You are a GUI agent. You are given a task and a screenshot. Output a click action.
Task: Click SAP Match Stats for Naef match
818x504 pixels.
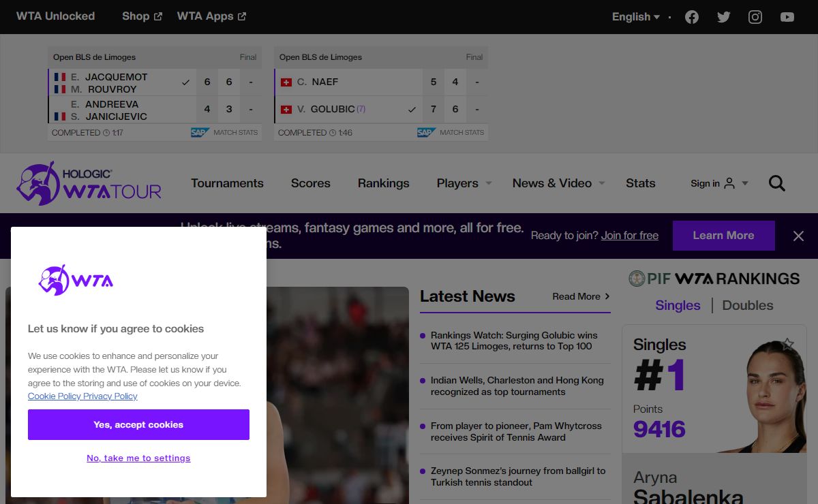451,132
